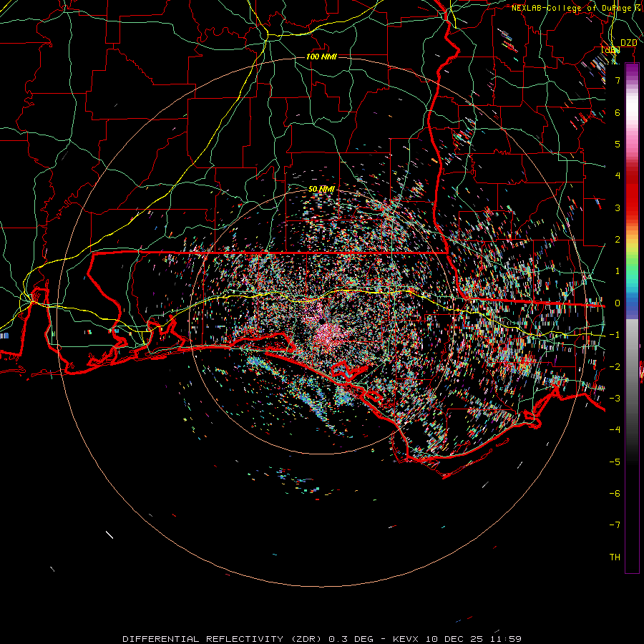Select the 2 value on the scale
The height and width of the screenshot is (644, 644).
618,240
